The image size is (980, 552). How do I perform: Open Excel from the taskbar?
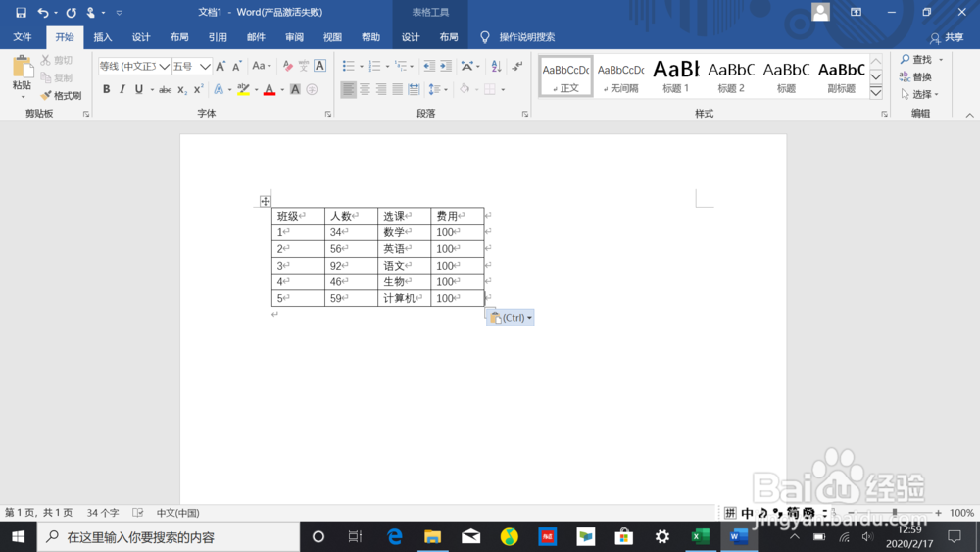pos(700,537)
